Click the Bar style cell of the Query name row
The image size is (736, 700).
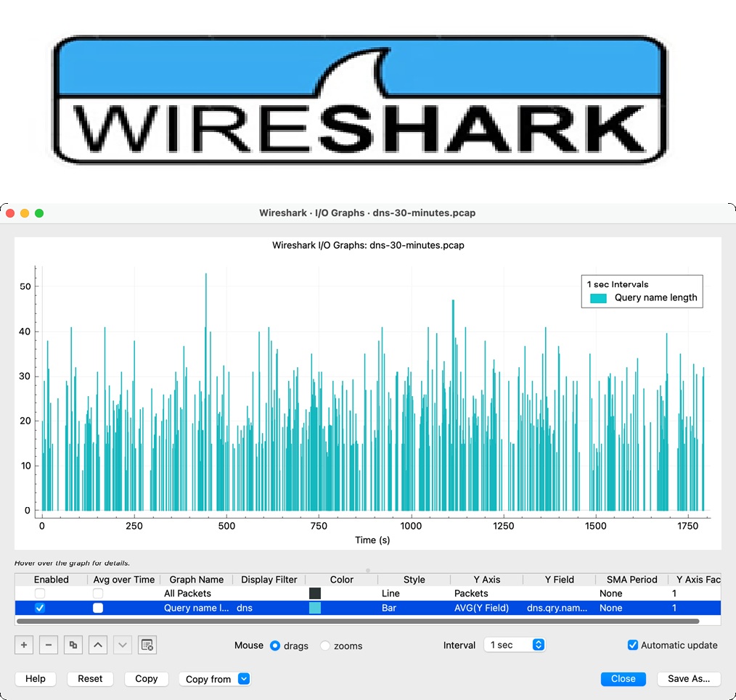click(x=389, y=608)
